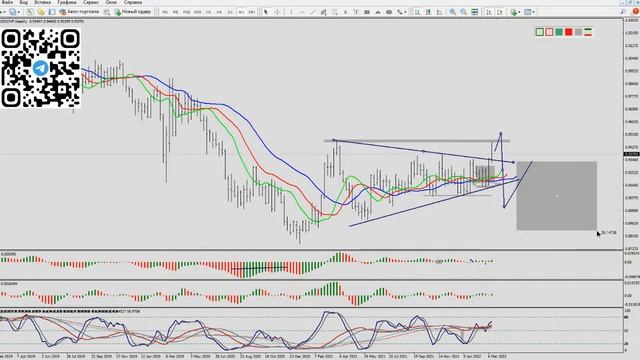This screenshot has width=640, height=360.
Task: Switch chart to M30 timeframe
Action: (198, 12)
